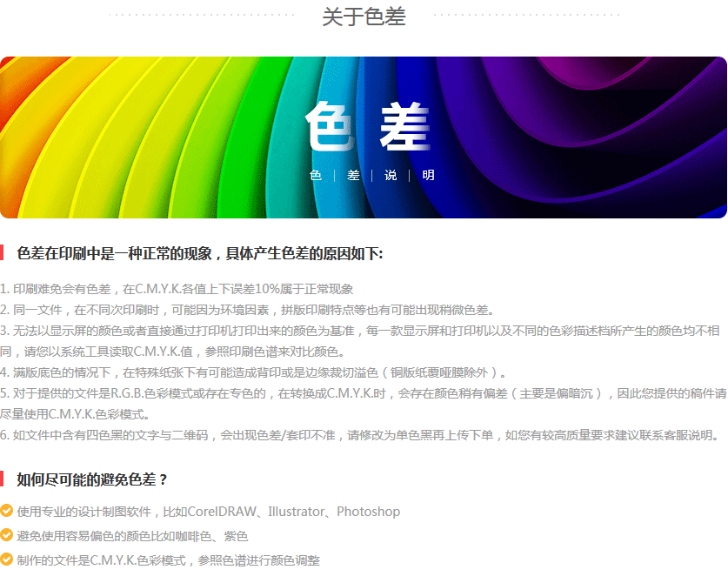Click the heading 如何尽可能的避免色差？
This screenshot has height=583, width=728.
(x=92, y=479)
